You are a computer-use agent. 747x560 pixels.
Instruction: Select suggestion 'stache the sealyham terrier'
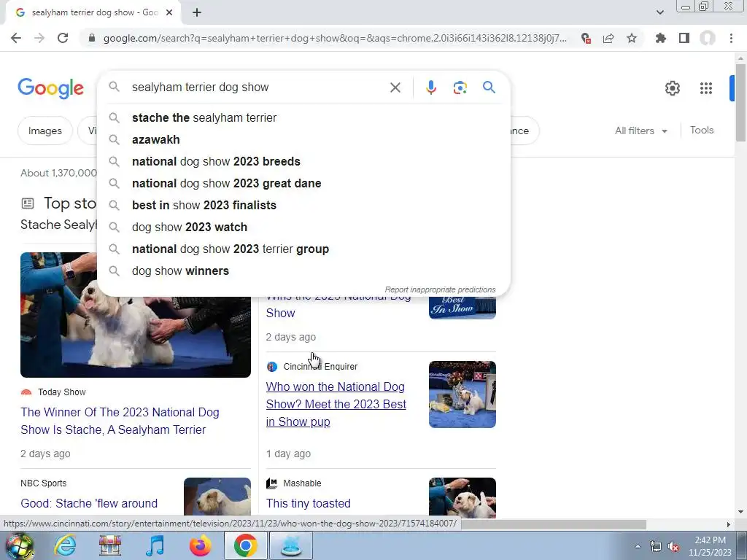pyautogui.click(x=303, y=117)
